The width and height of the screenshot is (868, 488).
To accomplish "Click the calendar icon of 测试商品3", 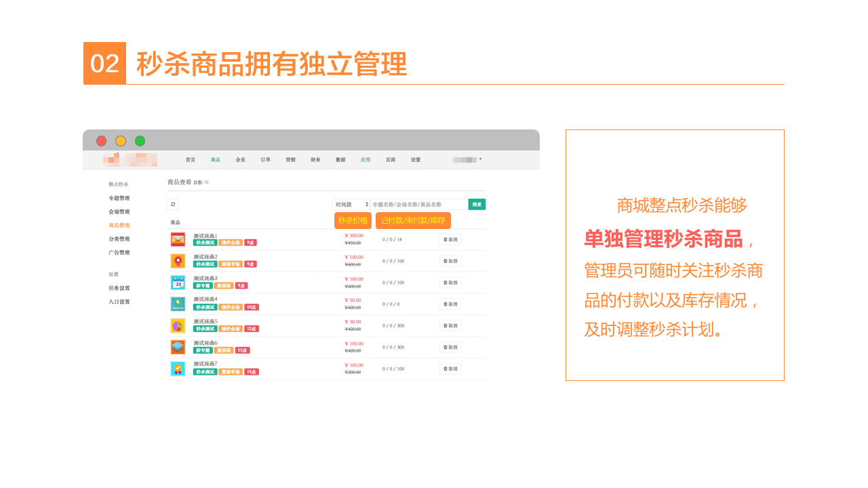I will pyautogui.click(x=178, y=283).
